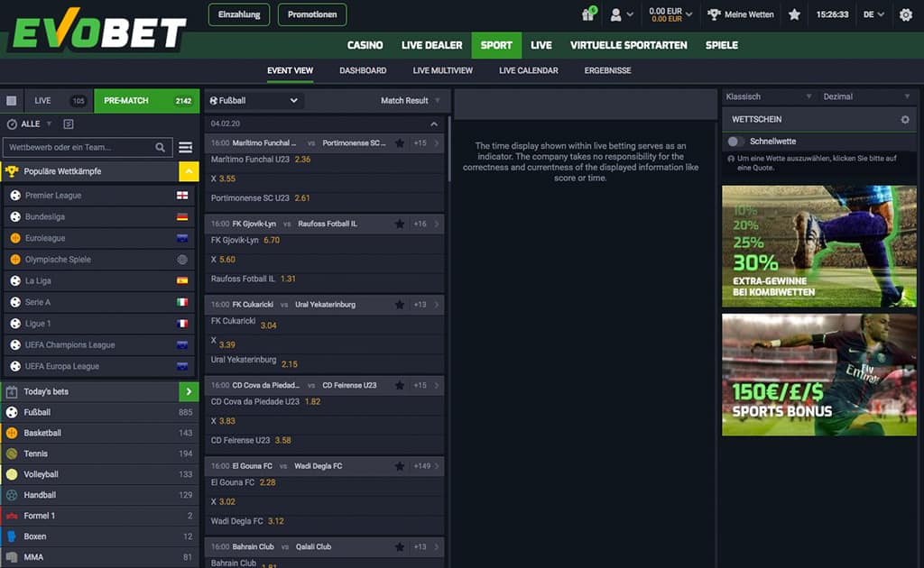Image resolution: width=924 pixels, height=568 pixels.
Task: Open the SPIELE menu item
Action: (x=721, y=45)
